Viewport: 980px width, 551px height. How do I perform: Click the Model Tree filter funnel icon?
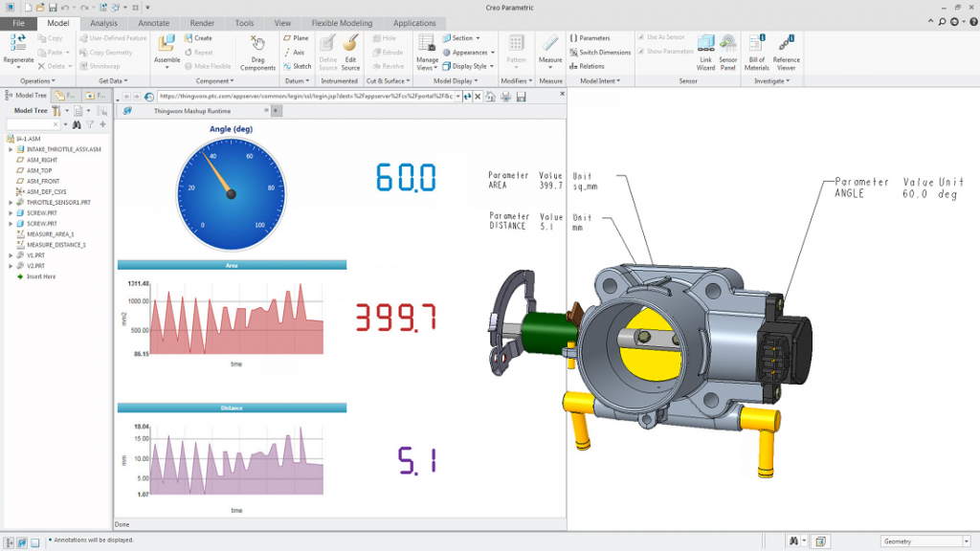coord(90,125)
